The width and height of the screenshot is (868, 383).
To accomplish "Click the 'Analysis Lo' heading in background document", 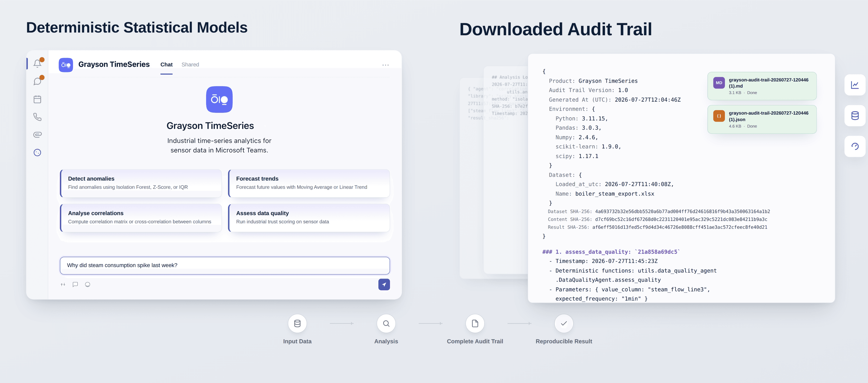I will [x=510, y=77].
